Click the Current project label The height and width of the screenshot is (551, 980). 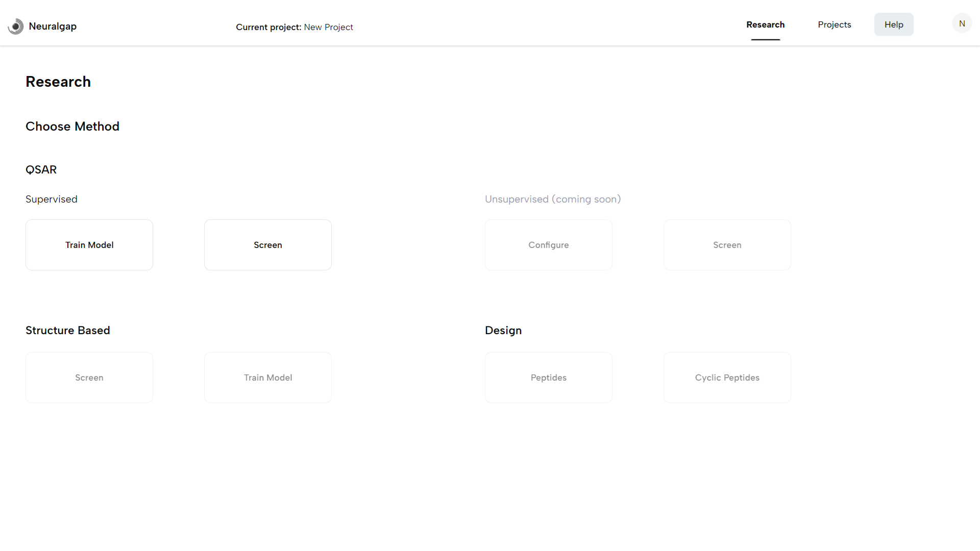[268, 27]
